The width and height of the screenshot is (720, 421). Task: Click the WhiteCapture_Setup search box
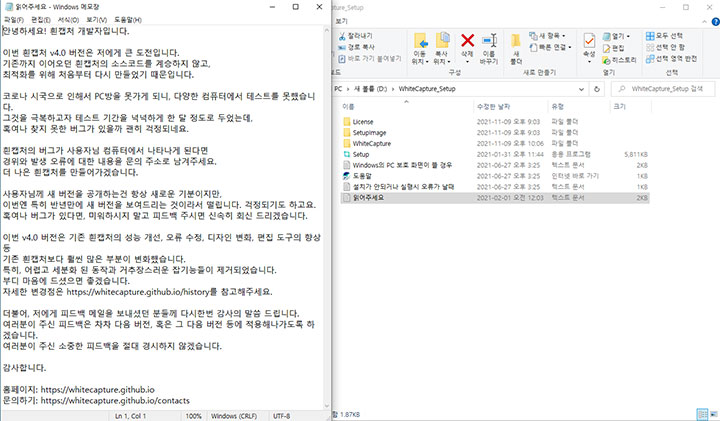[x=663, y=89]
